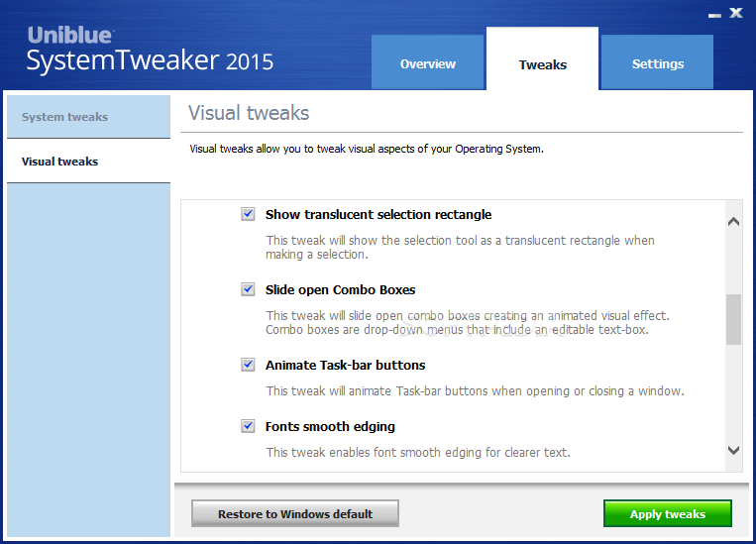Minimize the SystemTweaker window

714,15
